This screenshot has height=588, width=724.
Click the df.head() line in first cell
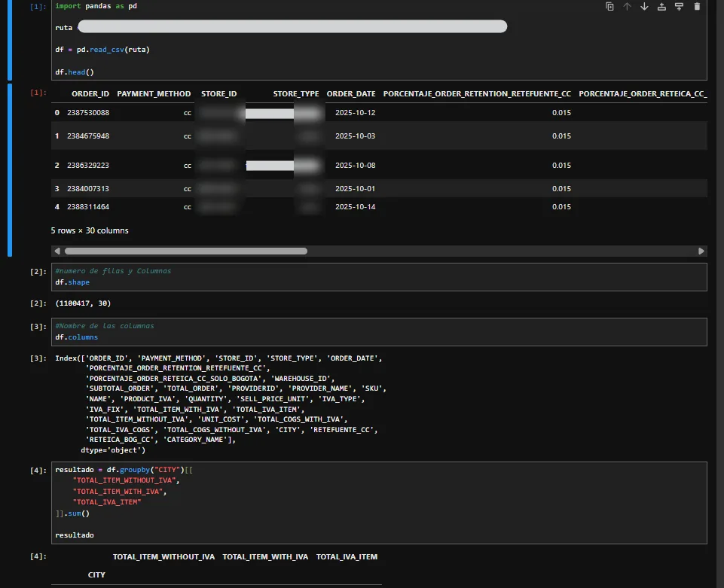pyautogui.click(x=75, y=72)
